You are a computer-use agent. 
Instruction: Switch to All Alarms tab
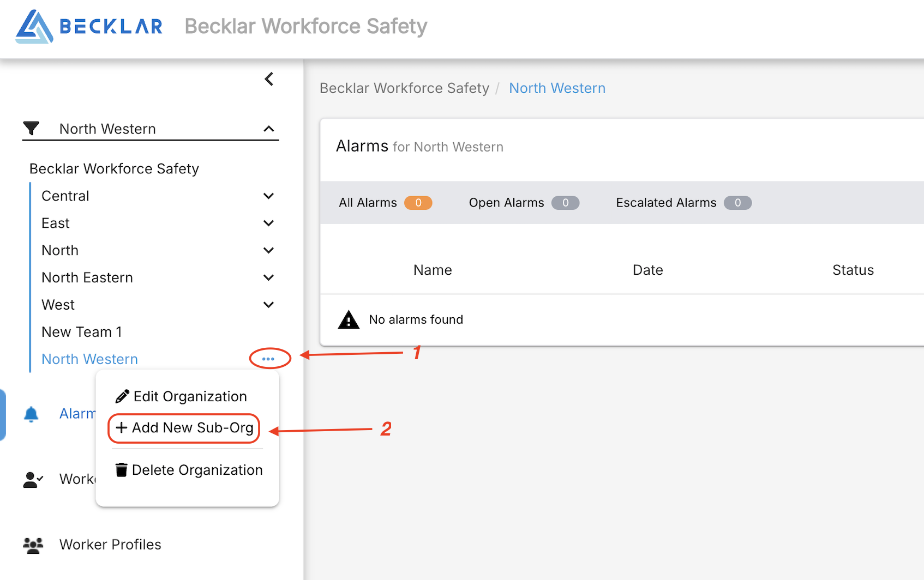(x=385, y=203)
